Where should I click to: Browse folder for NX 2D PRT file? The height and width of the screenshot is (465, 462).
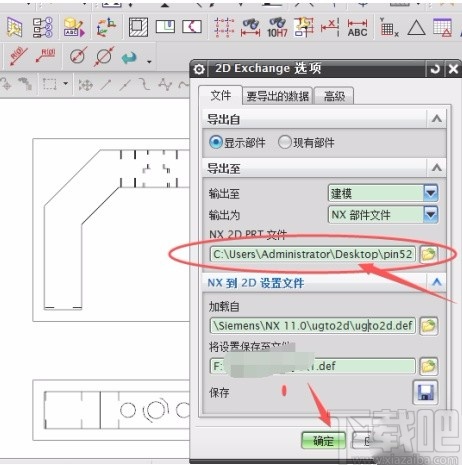click(x=428, y=254)
